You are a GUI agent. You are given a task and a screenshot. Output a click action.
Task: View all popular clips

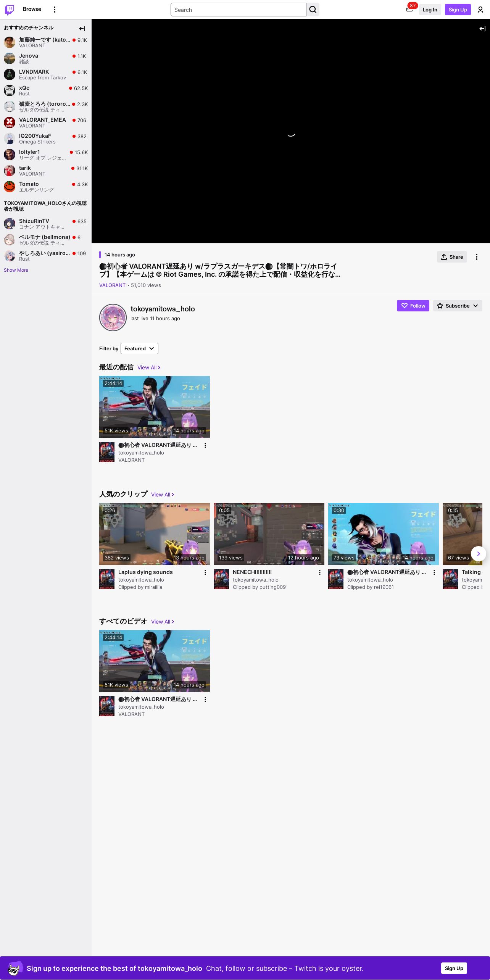163,495
